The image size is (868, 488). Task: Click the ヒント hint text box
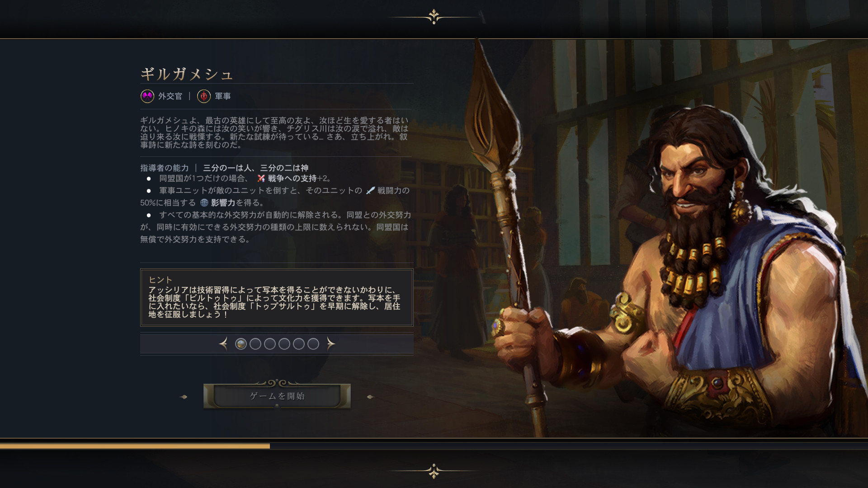(x=277, y=297)
